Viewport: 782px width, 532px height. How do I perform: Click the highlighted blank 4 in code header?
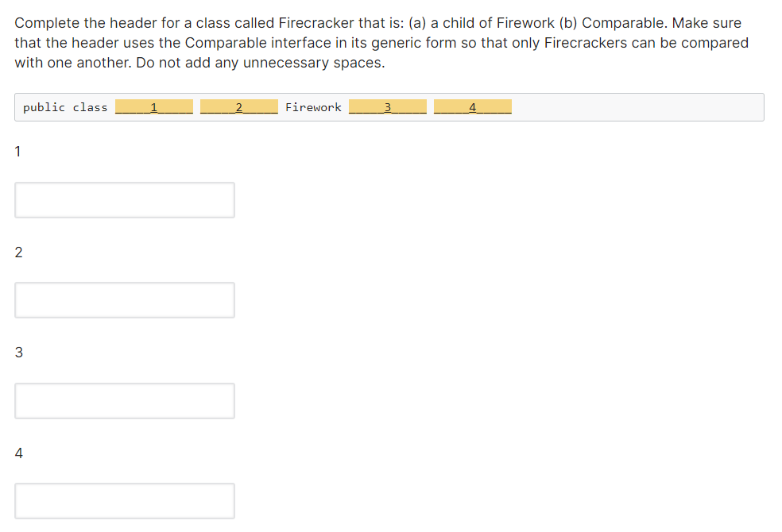(472, 106)
